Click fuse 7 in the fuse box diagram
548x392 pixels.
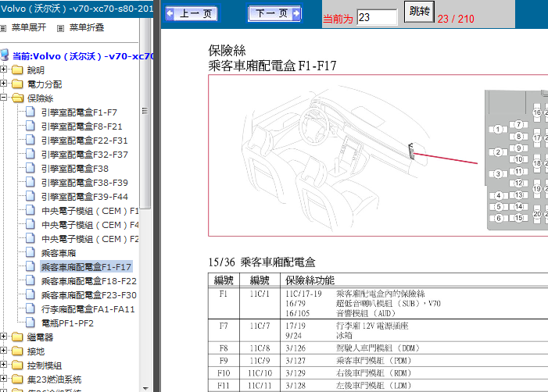coord(518,124)
